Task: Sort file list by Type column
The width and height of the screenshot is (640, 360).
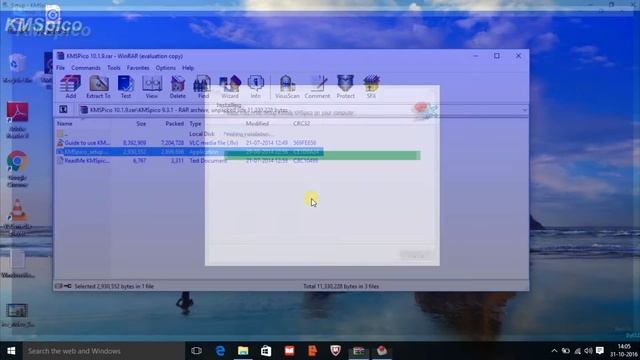Action: point(195,123)
